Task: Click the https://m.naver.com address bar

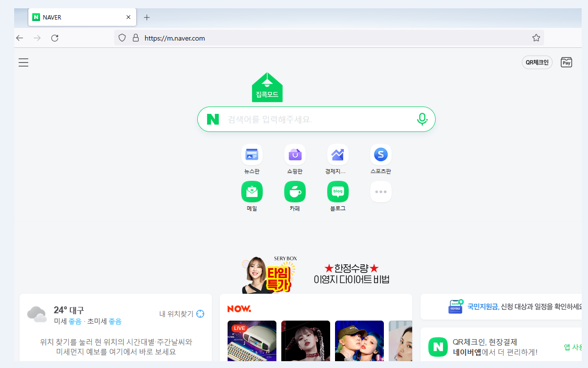Action: coord(329,38)
